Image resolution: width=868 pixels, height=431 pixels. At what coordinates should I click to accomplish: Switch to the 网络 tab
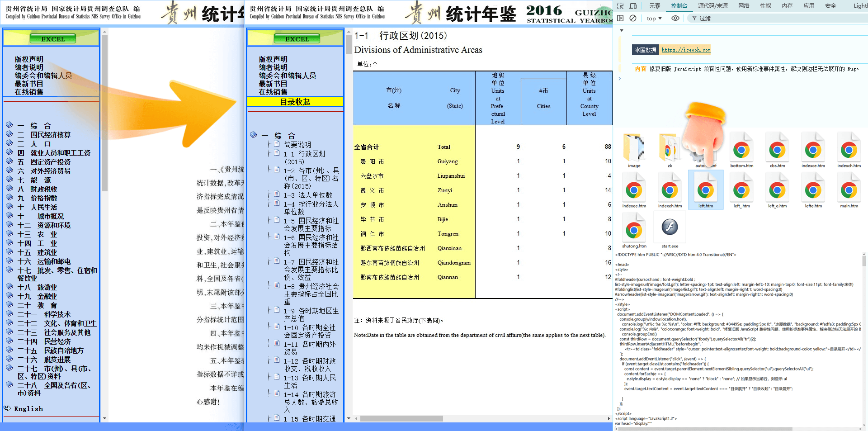744,6
